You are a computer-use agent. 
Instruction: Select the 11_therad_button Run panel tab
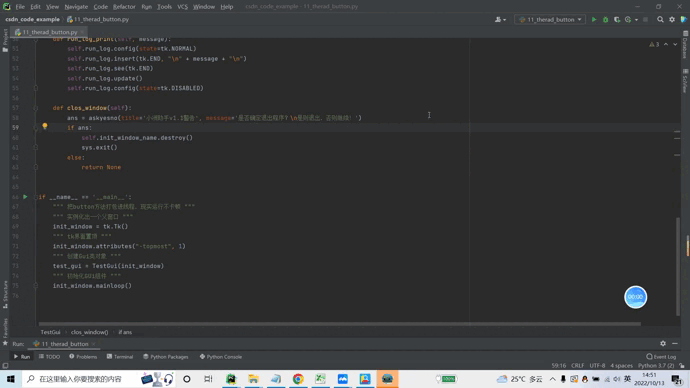tap(61, 344)
